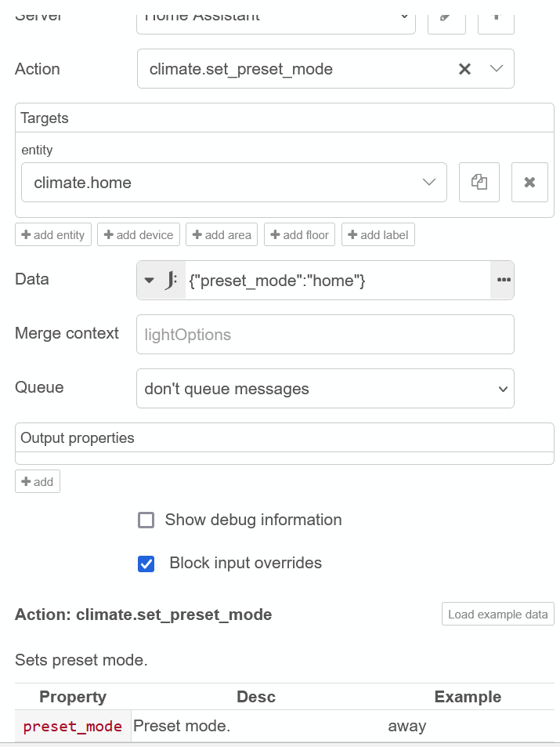Remove the climate.home entity target
The image size is (560, 747).
[x=529, y=183]
